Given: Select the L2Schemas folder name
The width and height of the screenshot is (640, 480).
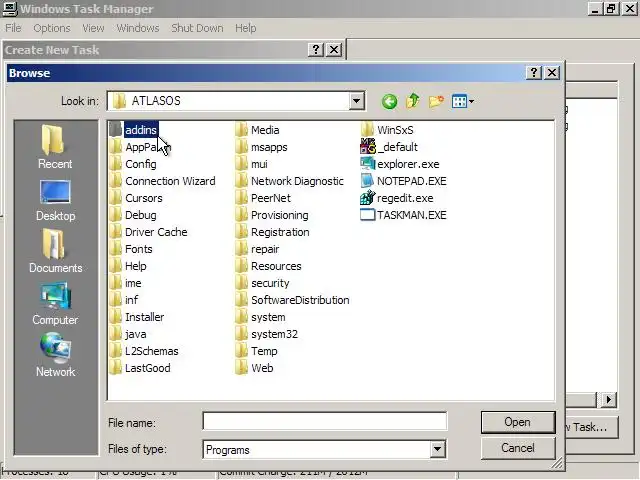Looking at the screenshot, I should click(x=152, y=351).
